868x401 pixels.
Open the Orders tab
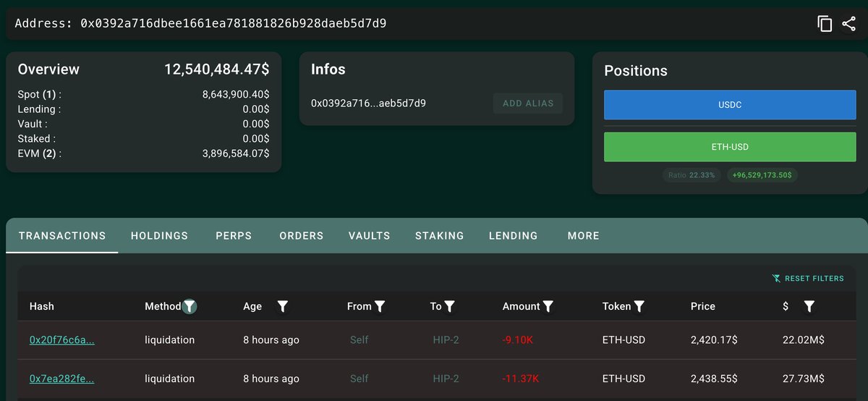(301, 235)
